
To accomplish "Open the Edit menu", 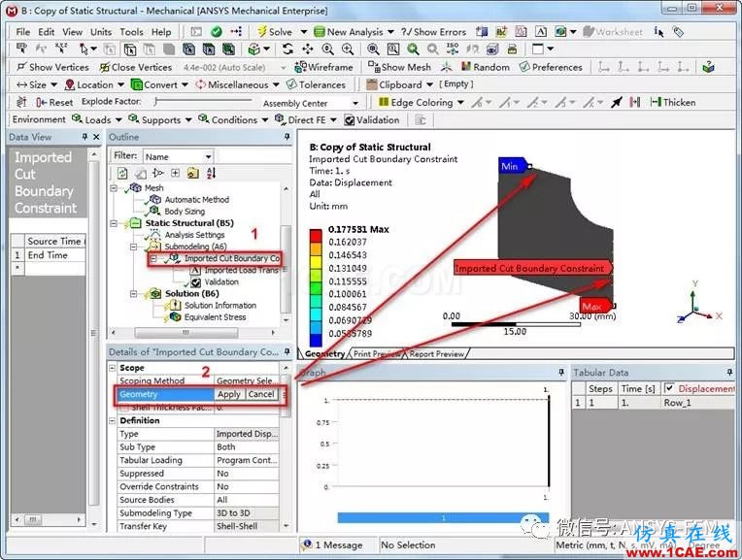I will pyautogui.click(x=46, y=32).
